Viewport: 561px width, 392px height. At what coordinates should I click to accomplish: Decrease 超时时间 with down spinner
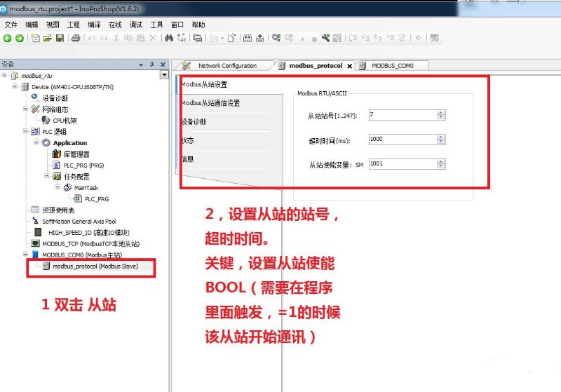click(x=441, y=142)
